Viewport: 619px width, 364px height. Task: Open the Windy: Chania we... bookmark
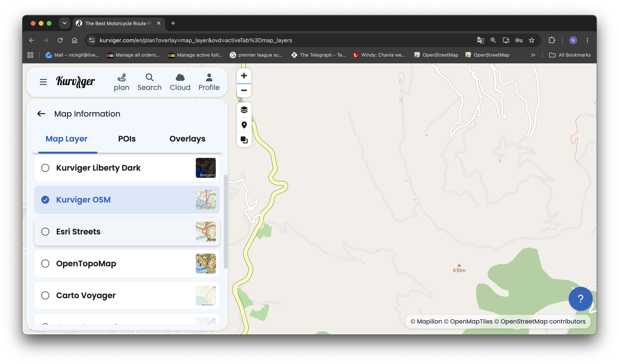(x=379, y=55)
